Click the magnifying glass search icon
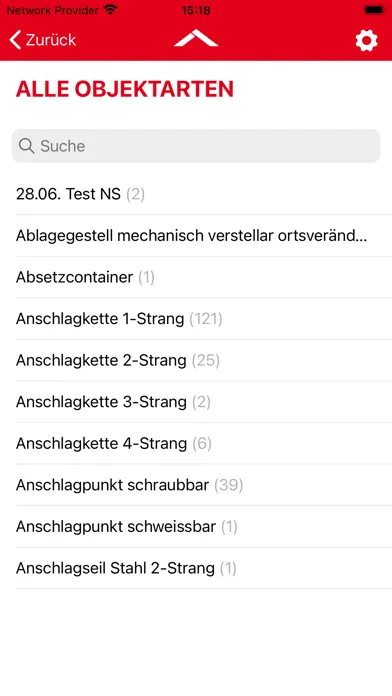Viewport: 392px width, 696px height. [27, 146]
